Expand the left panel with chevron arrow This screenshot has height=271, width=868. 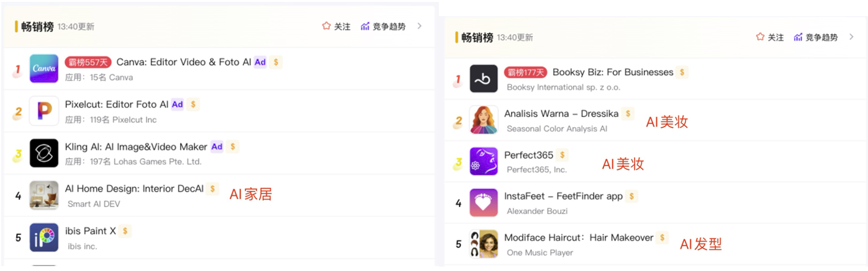(x=419, y=26)
